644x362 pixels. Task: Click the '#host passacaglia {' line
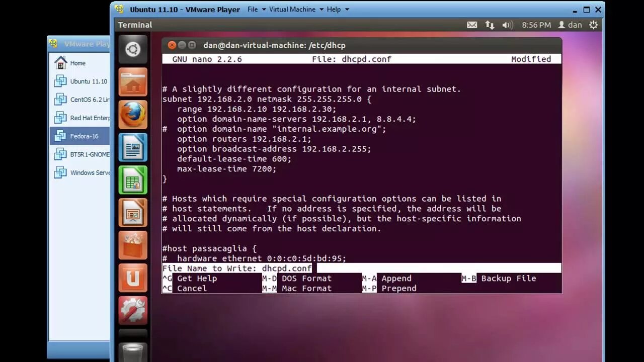point(209,248)
